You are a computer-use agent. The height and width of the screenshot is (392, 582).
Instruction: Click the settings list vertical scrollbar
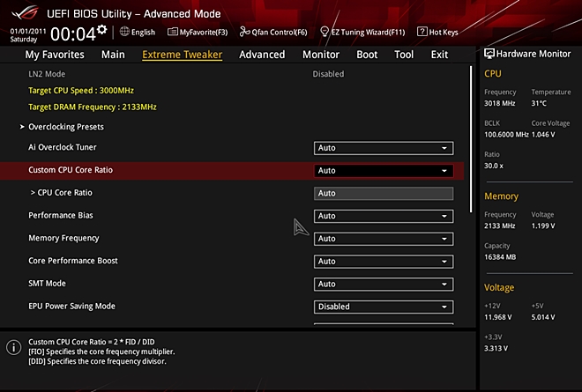tap(471, 139)
